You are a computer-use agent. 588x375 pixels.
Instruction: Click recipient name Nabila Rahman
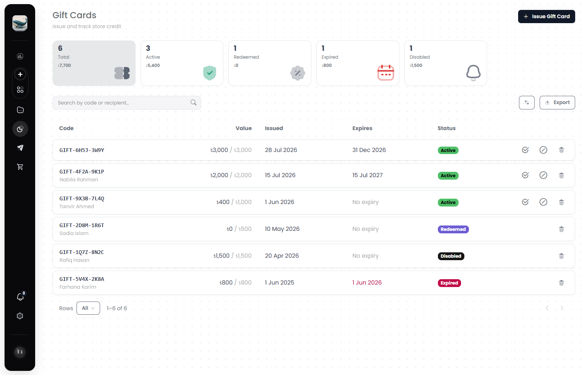(x=79, y=180)
